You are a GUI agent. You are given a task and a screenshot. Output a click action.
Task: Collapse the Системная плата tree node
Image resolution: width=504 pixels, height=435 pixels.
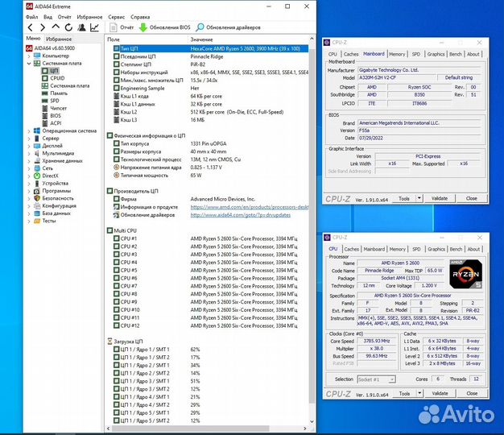[x=29, y=63]
